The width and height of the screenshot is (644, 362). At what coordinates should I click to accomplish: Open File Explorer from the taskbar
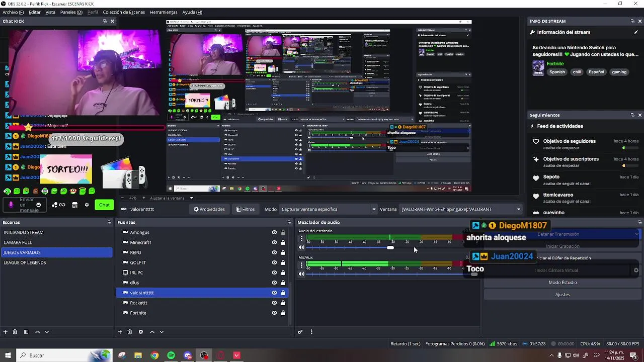(x=138, y=355)
